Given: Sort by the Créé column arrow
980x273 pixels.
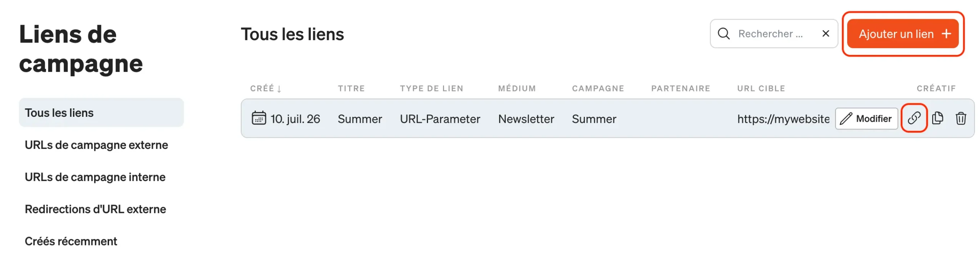Looking at the screenshot, I should [x=279, y=89].
